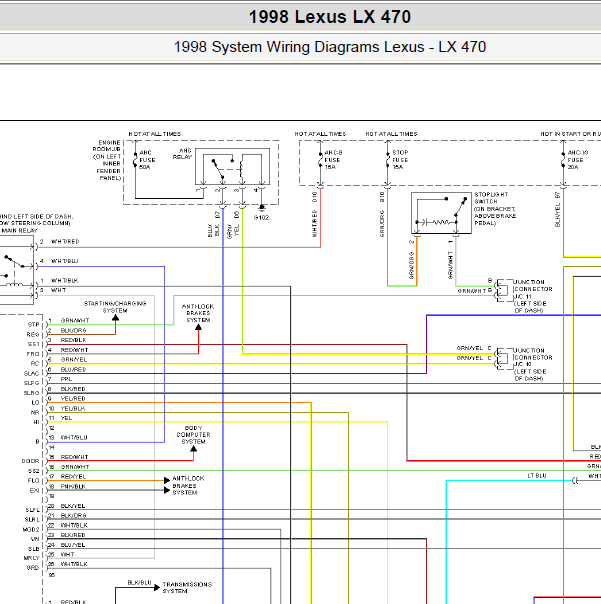Image resolution: width=601 pixels, height=604 pixels.
Task: Select the pin 24 BLU/YEL wire label
Action: [73, 545]
